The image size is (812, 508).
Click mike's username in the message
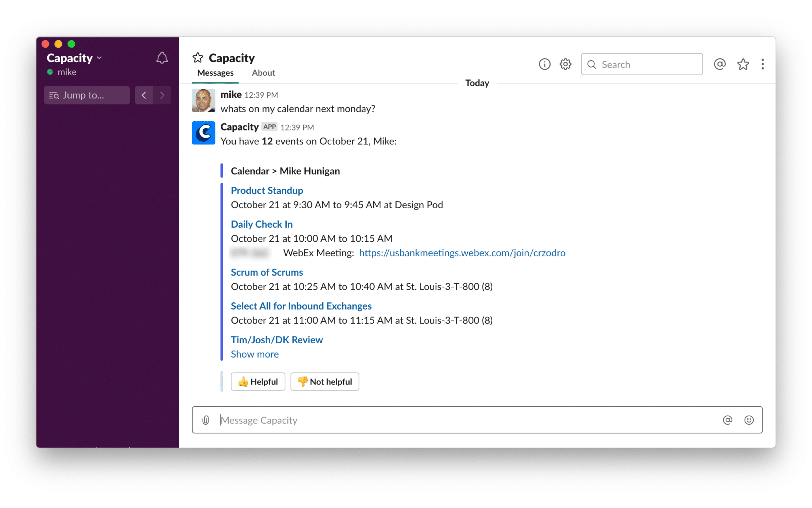coord(231,94)
